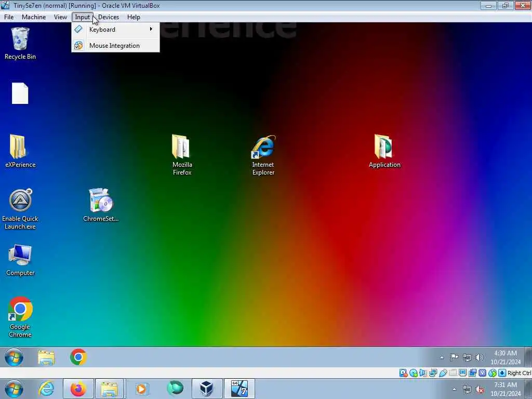Click the guest network tray icon
Image resolution: width=532 pixels, height=399 pixels.
[467, 357]
